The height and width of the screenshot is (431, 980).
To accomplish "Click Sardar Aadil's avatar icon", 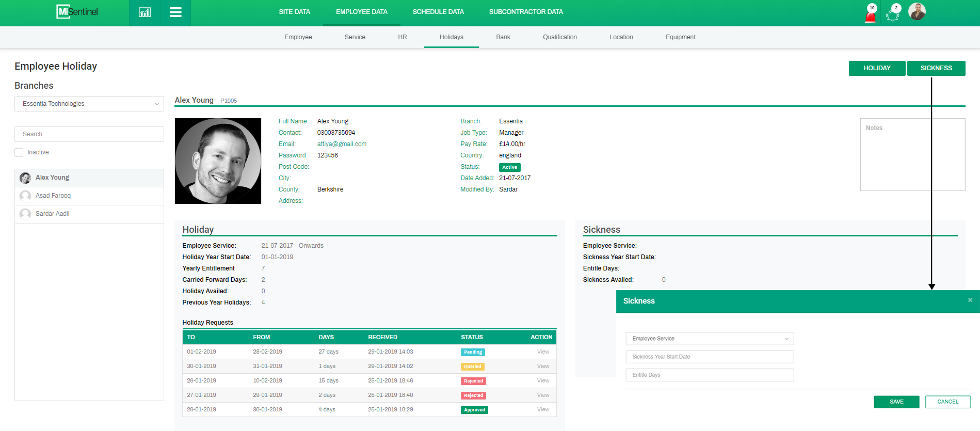I will pos(25,214).
